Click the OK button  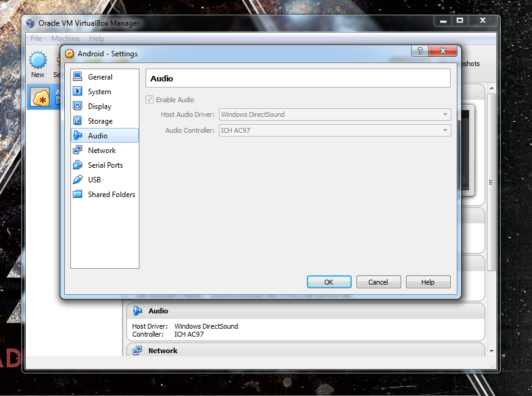coord(329,282)
